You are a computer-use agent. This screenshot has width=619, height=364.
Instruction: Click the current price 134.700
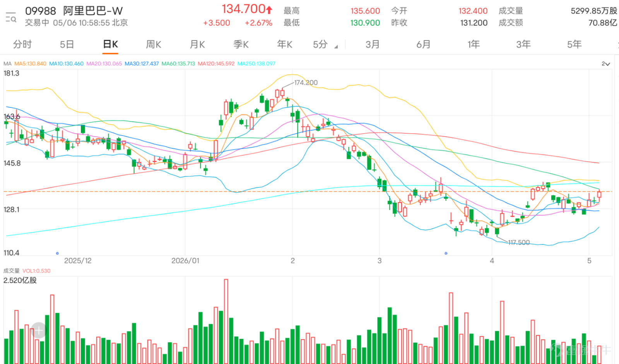click(244, 9)
